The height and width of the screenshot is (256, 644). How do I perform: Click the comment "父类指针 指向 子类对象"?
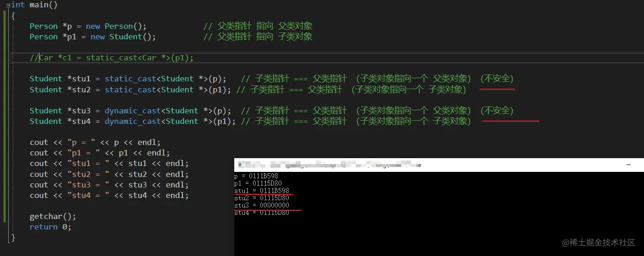point(265,37)
